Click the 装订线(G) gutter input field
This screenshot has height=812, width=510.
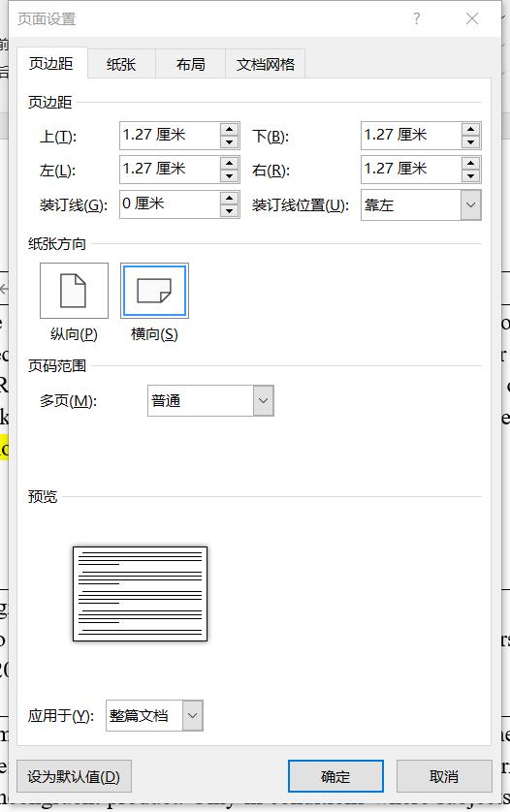(x=170, y=204)
